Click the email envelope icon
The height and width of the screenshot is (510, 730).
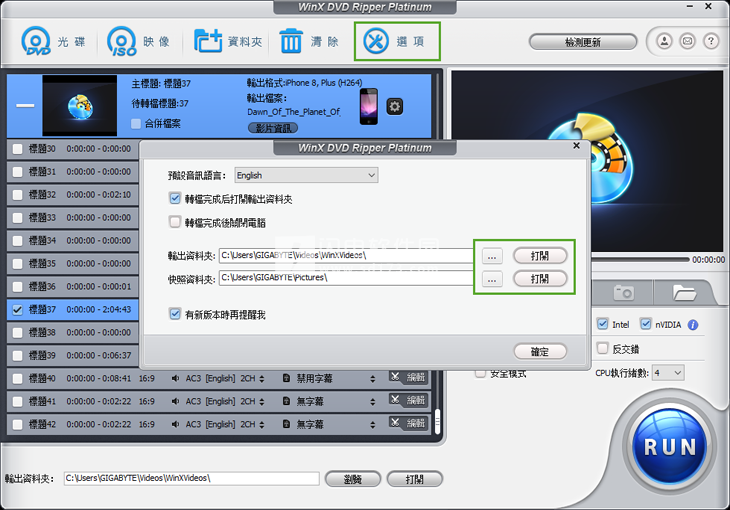(x=688, y=41)
